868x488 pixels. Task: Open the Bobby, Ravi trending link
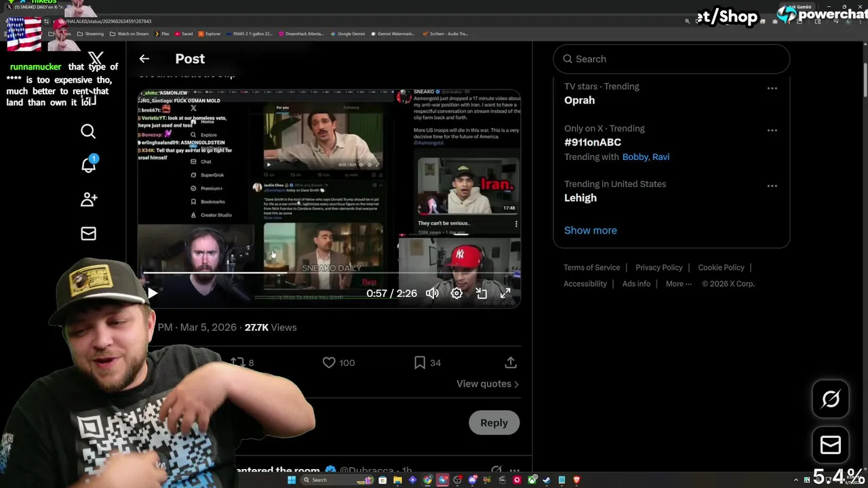point(646,157)
